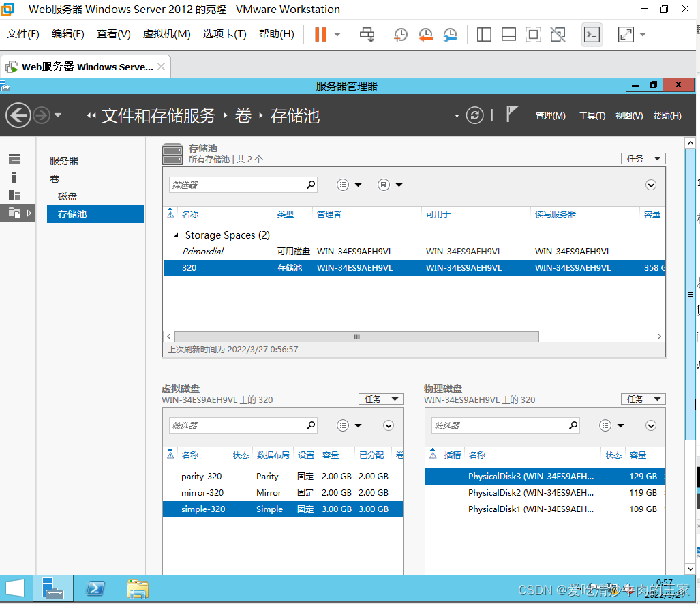This screenshot has height=604, width=700.
Task: Take a snapshot using the clock-plus icon
Action: coord(401,34)
